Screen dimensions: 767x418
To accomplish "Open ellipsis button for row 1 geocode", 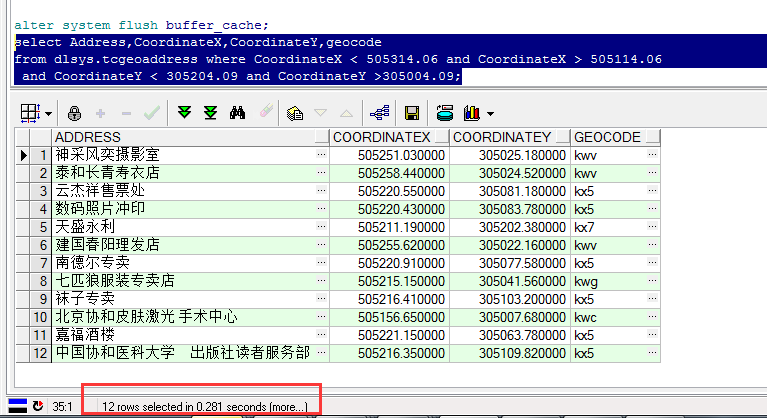I will [x=653, y=154].
